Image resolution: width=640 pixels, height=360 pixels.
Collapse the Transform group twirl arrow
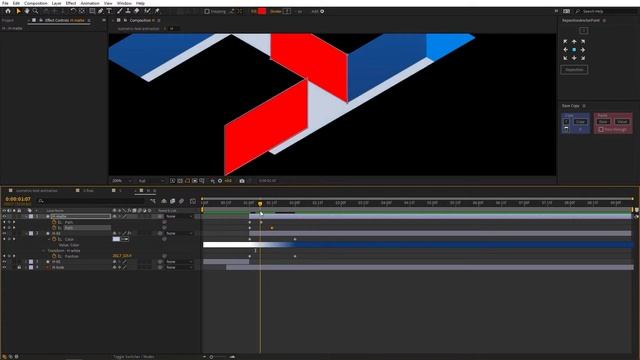coord(44,251)
